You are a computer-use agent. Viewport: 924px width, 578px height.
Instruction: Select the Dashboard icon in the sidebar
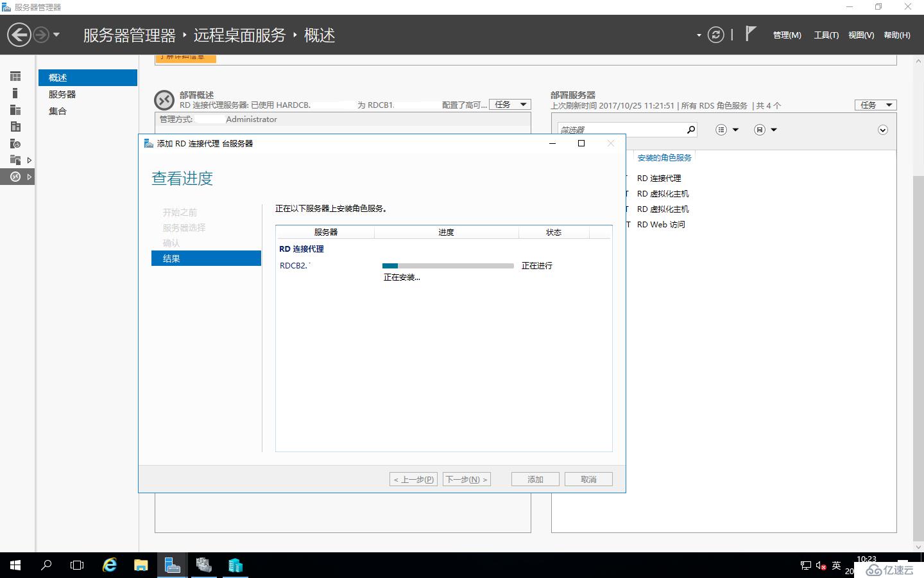[x=15, y=76]
